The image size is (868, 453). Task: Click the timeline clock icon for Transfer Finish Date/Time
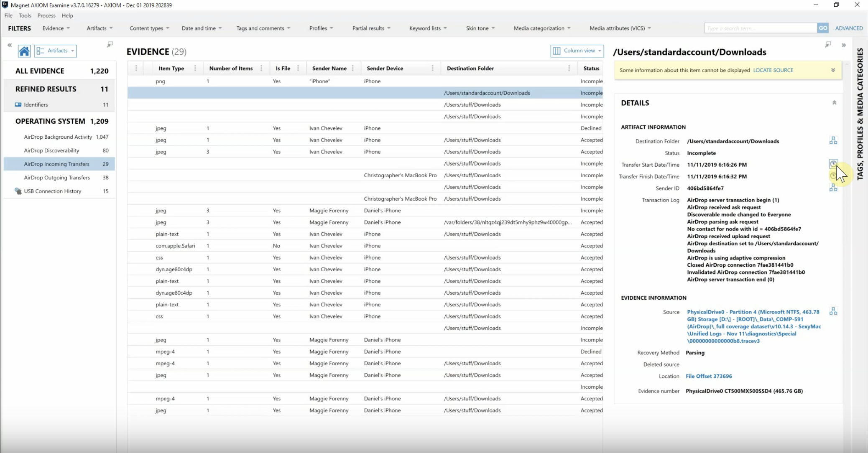point(833,176)
